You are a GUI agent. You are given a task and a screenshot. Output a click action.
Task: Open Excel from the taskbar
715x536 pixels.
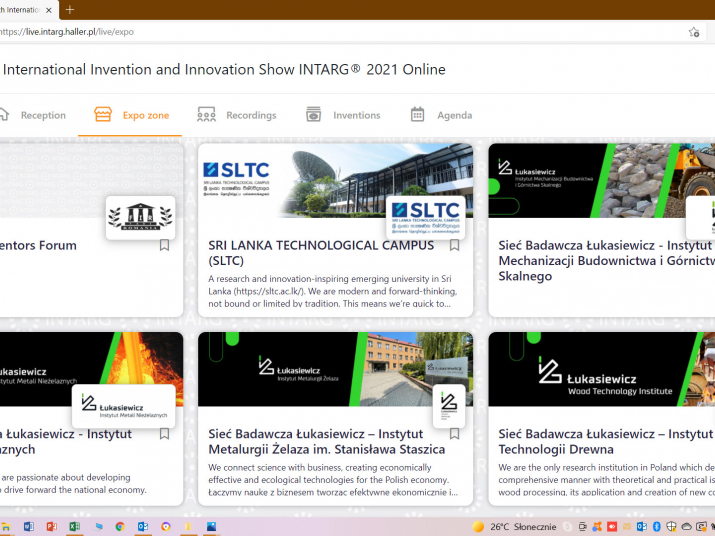coord(74,526)
